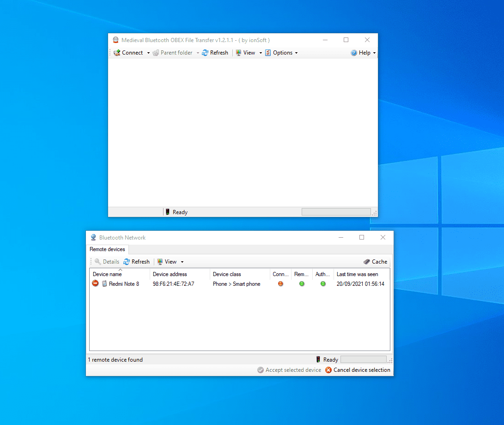
Task: Expand the Connect dropdown arrow
Action: (148, 53)
